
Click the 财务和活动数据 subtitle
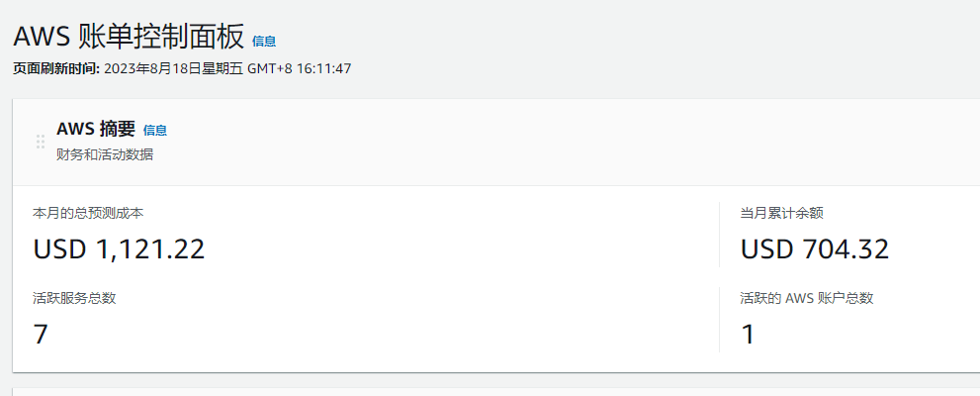[x=105, y=154]
